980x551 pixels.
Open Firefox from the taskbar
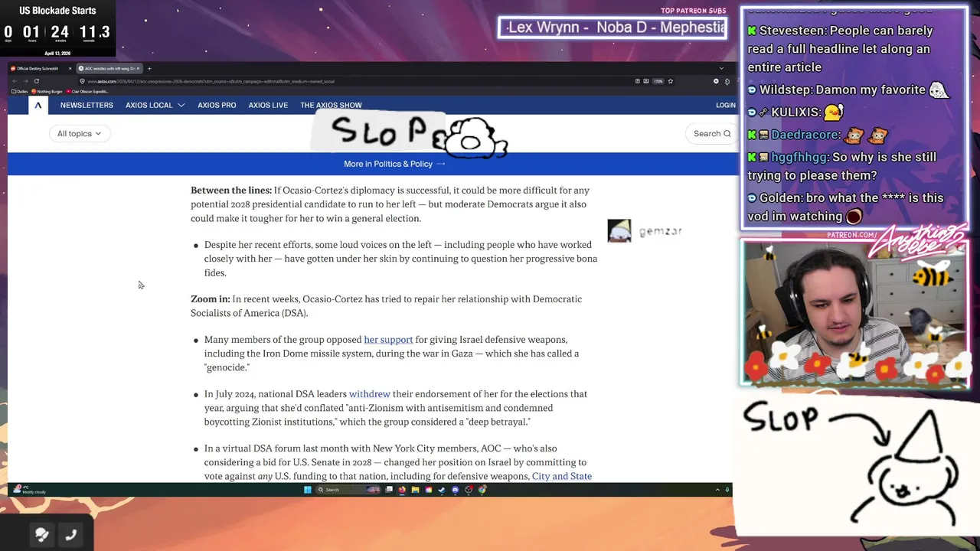[x=402, y=490]
